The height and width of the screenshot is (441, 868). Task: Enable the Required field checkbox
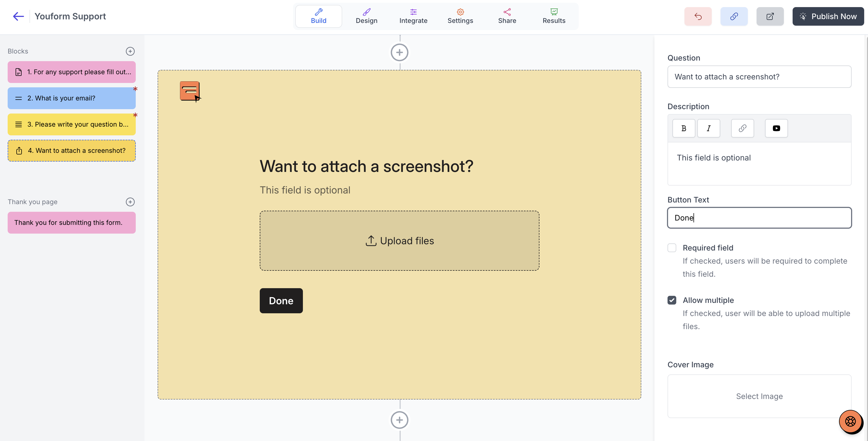[672, 248]
